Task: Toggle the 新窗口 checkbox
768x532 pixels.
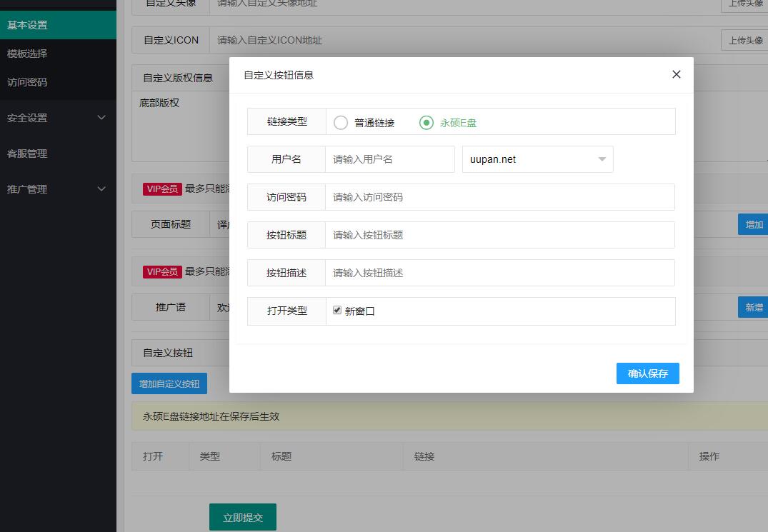Action: coord(337,311)
